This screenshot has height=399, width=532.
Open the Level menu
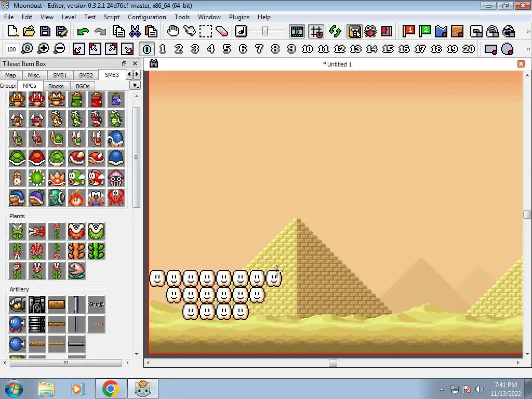tap(69, 17)
